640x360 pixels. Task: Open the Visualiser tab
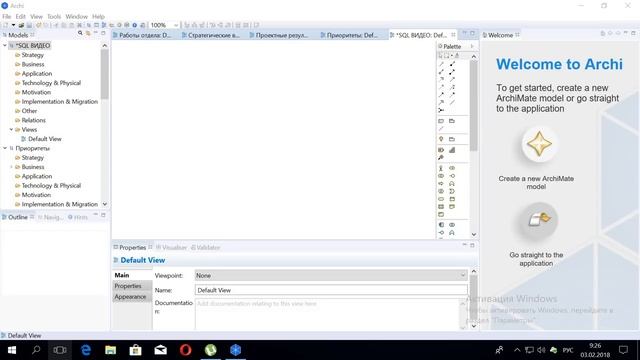point(172,247)
